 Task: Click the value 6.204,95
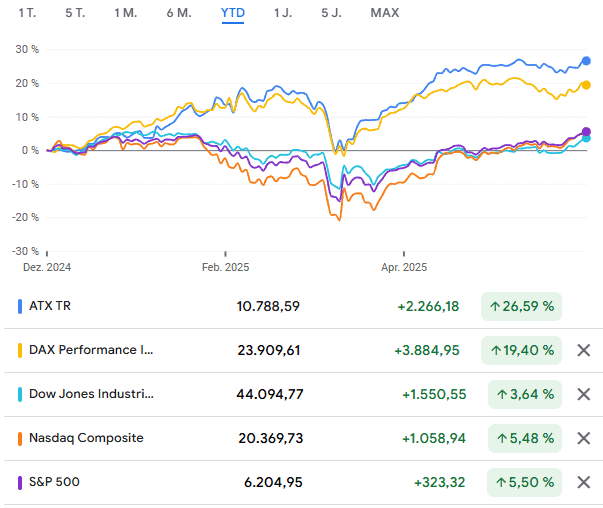[x=273, y=482]
